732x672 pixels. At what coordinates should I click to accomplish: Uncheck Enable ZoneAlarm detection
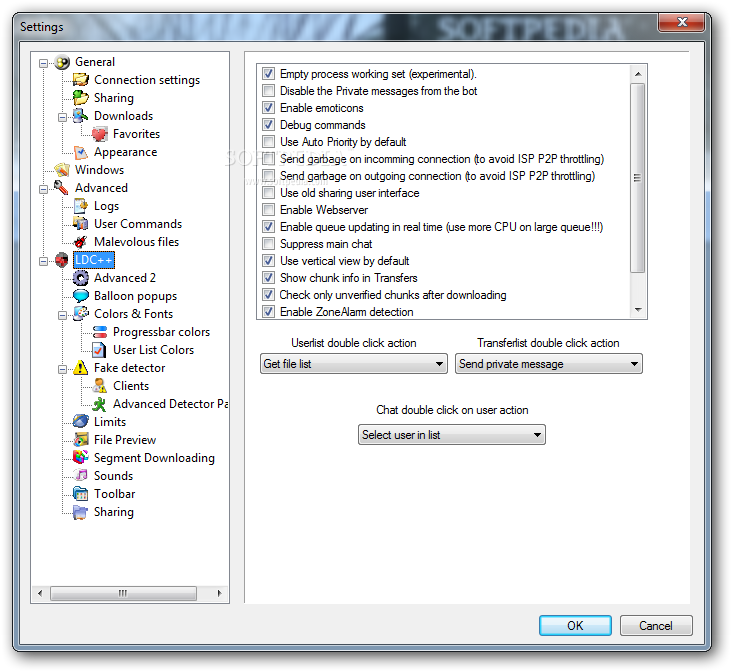coord(268,311)
